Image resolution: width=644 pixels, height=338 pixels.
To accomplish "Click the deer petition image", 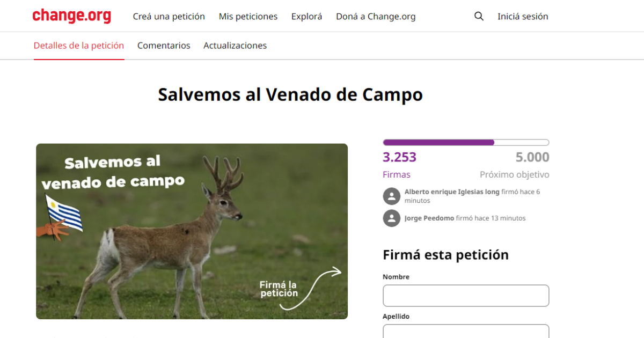I will coord(192,231).
